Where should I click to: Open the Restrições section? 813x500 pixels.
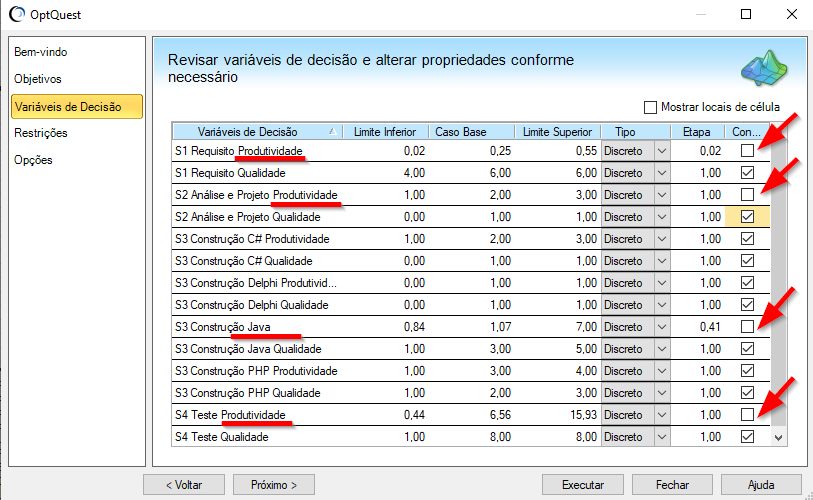coord(41,133)
